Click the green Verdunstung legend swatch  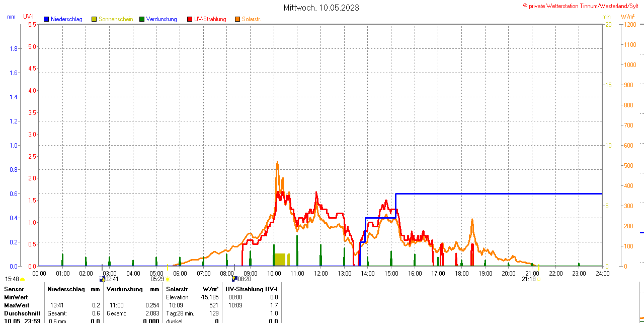click(142, 19)
